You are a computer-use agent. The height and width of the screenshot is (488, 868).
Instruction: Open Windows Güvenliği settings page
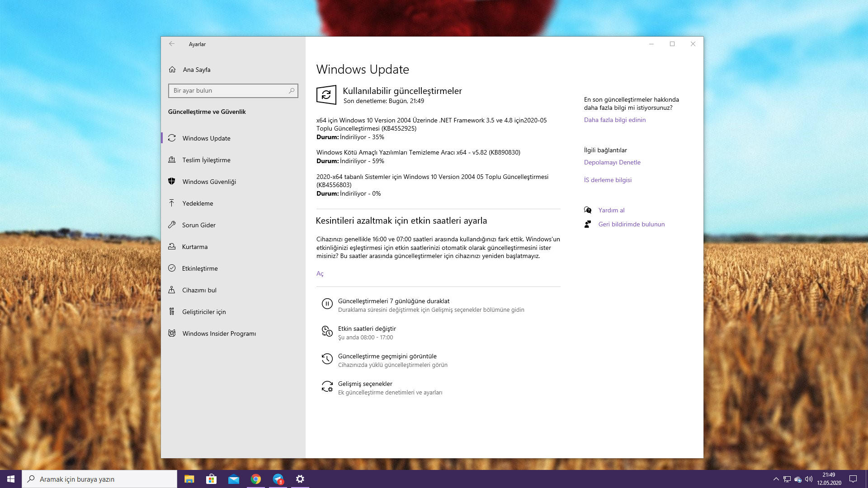(x=233, y=182)
